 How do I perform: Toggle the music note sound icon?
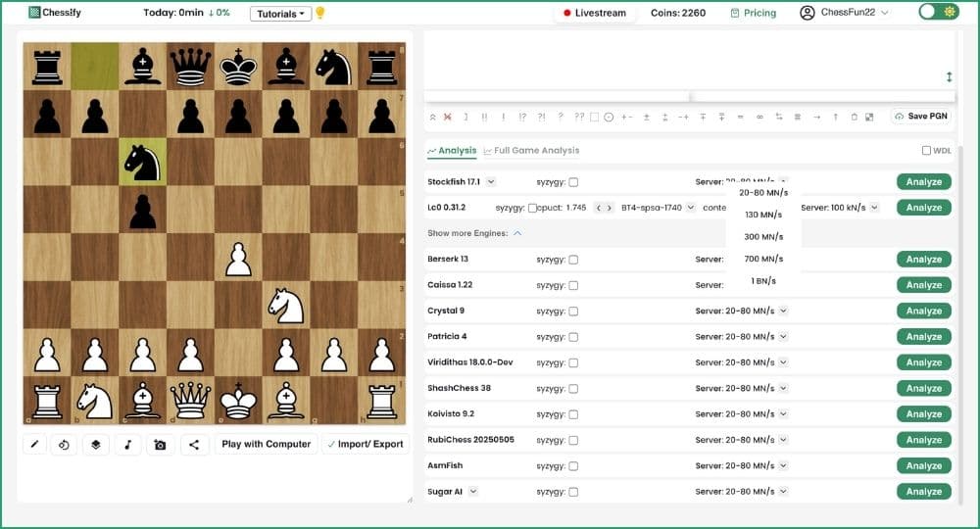tap(128, 445)
